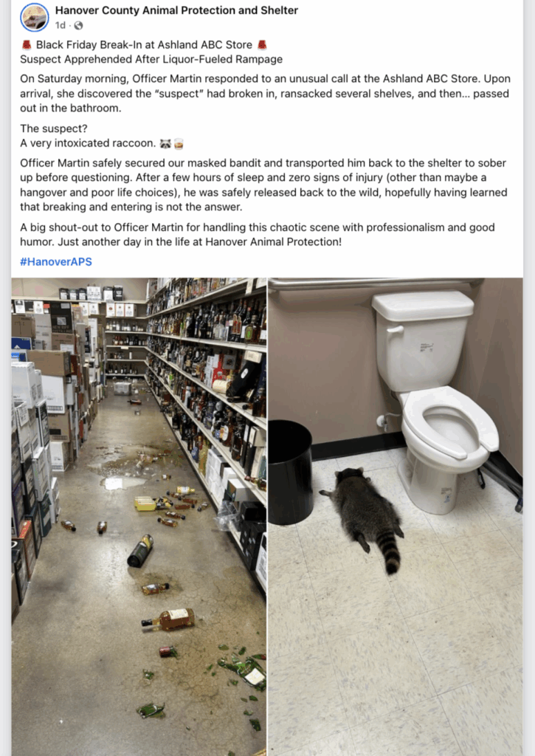
Task: Click the black trash can
Action: (291, 472)
